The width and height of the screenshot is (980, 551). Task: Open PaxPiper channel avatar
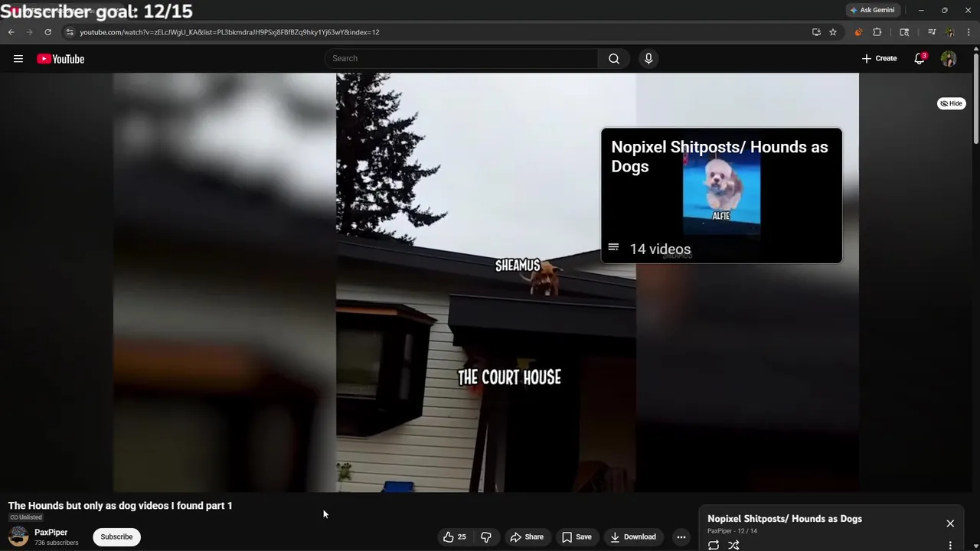coord(18,536)
